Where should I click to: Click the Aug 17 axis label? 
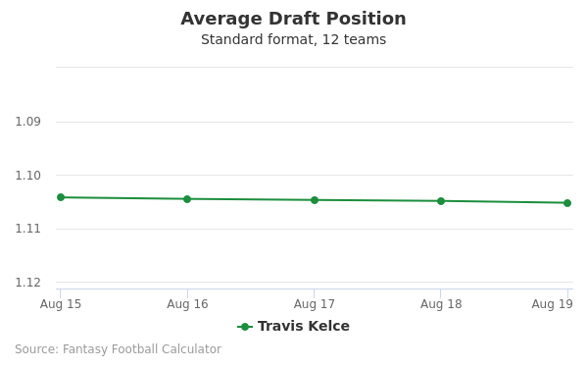(x=315, y=304)
